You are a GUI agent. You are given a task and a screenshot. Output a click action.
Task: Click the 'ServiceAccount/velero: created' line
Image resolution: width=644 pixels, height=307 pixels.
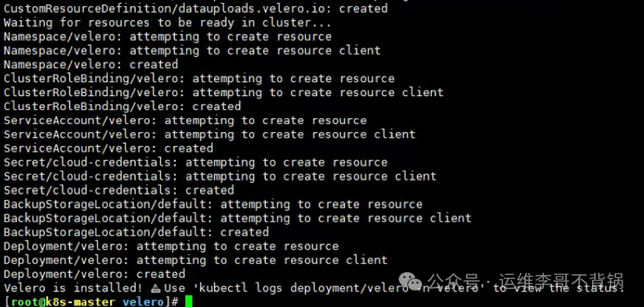[108, 148]
